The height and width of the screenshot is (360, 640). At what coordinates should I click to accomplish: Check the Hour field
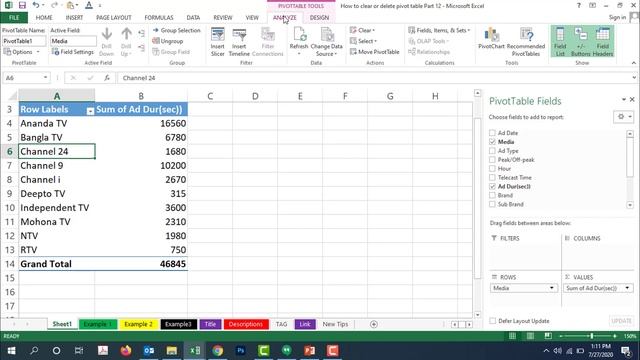coord(492,168)
